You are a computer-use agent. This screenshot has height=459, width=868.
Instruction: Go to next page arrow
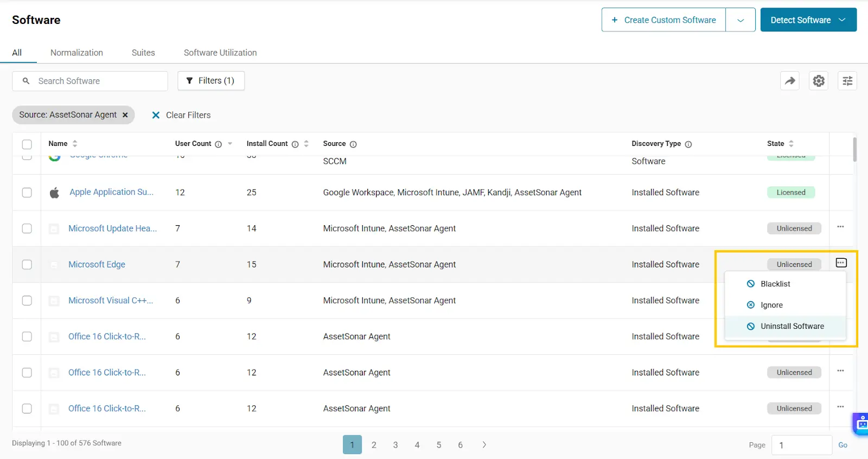click(484, 445)
